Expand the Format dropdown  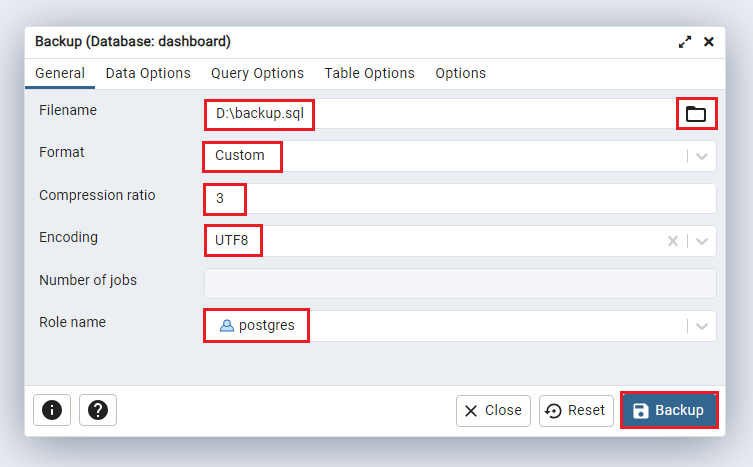click(702, 156)
